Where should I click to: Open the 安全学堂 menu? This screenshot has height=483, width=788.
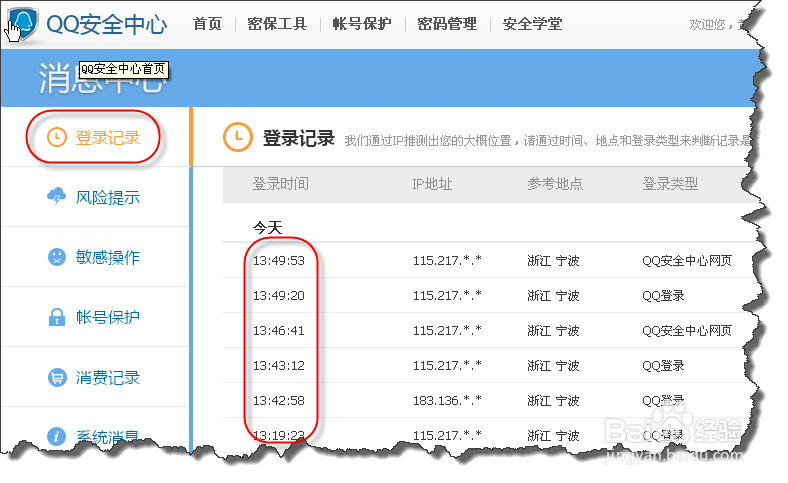[532, 24]
